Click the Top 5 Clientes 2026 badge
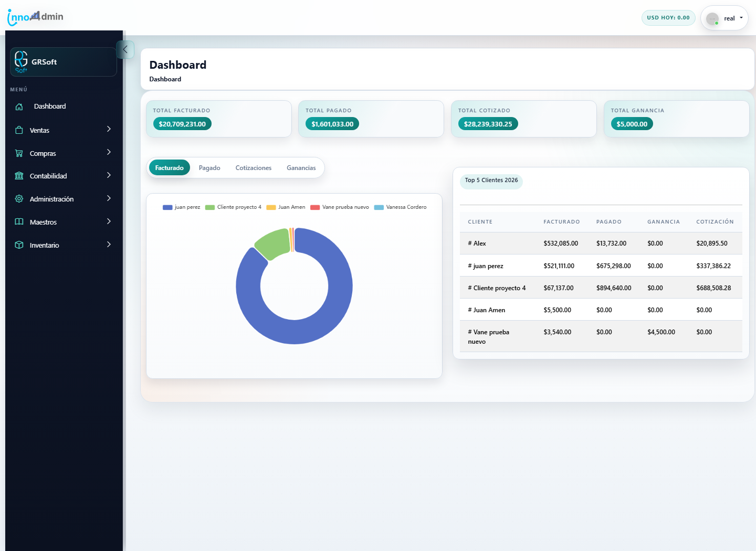756x551 pixels. (491, 181)
